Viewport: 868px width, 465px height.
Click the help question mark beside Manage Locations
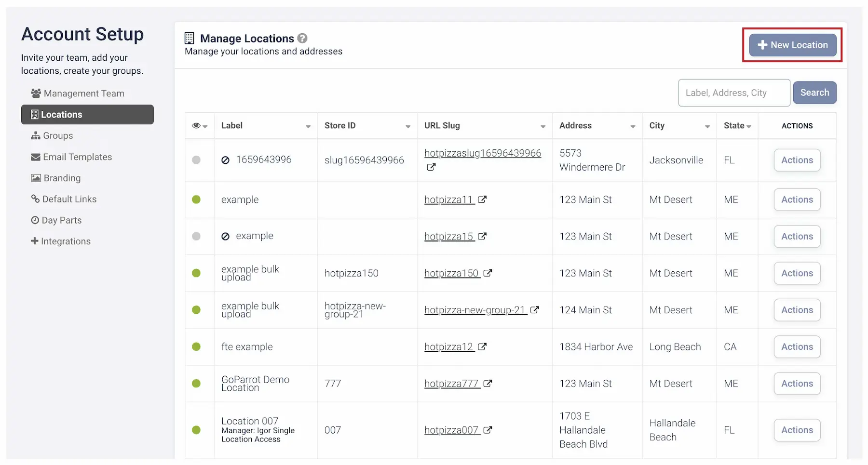[302, 38]
